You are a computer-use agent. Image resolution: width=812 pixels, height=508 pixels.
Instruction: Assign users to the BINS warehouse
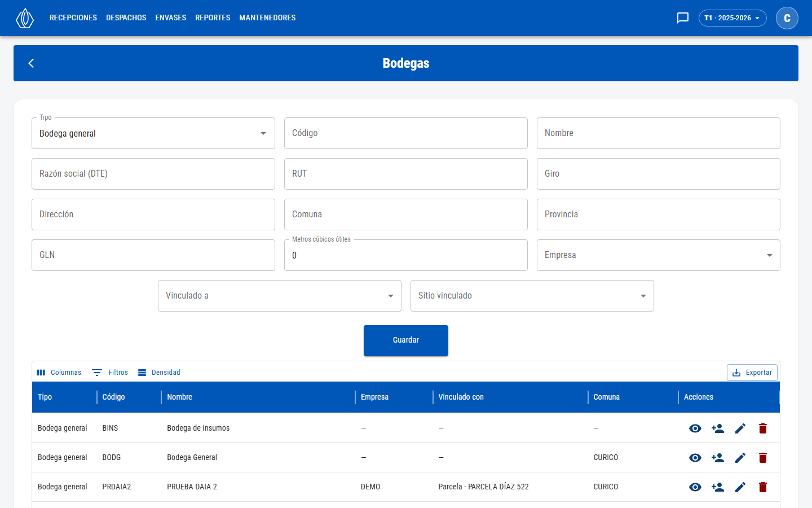pyautogui.click(x=718, y=428)
